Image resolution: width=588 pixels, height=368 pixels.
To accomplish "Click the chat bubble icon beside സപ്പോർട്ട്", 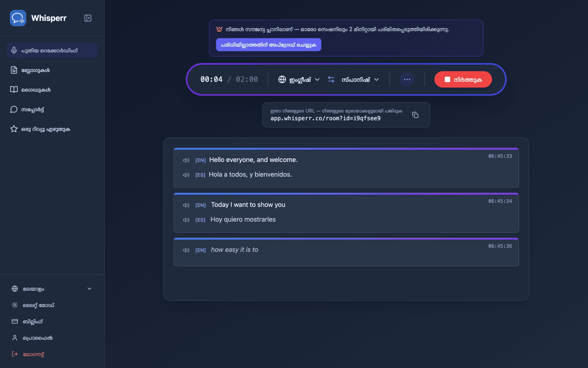I will pyautogui.click(x=14, y=109).
